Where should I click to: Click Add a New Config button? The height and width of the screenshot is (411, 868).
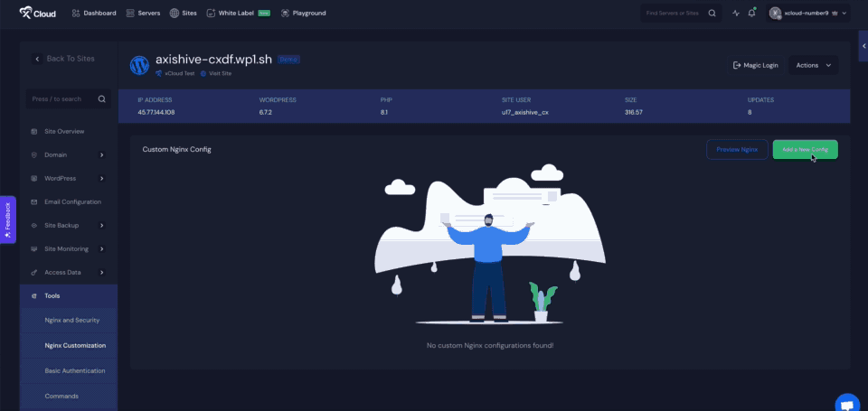(x=805, y=149)
